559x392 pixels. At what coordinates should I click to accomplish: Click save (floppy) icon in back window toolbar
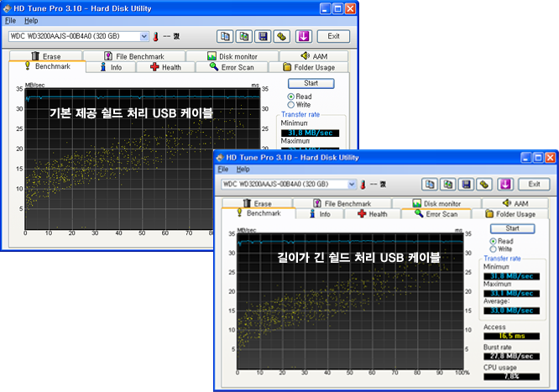point(263,36)
